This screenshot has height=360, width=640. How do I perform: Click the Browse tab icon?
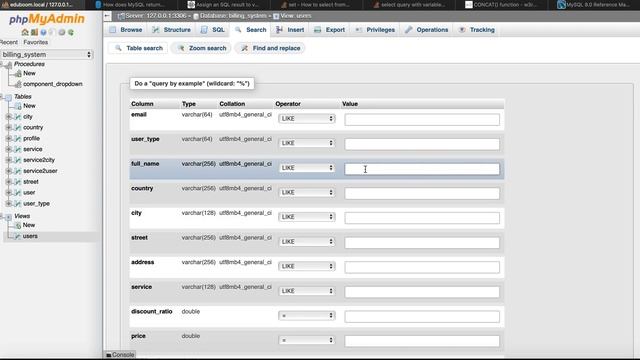tap(113, 30)
